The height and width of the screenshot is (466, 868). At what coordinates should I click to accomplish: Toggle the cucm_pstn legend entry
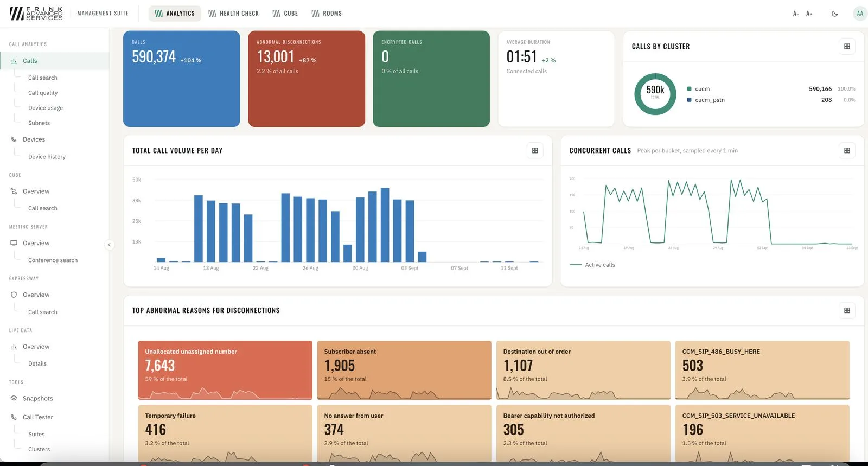706,100
